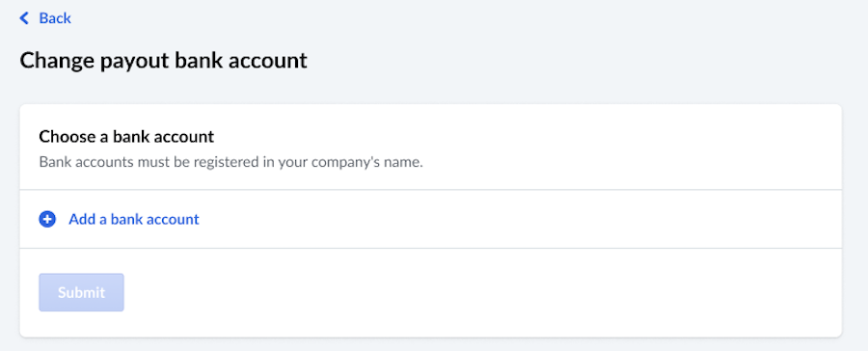Click the grey background right of Back link

click(x=465, y=18)
